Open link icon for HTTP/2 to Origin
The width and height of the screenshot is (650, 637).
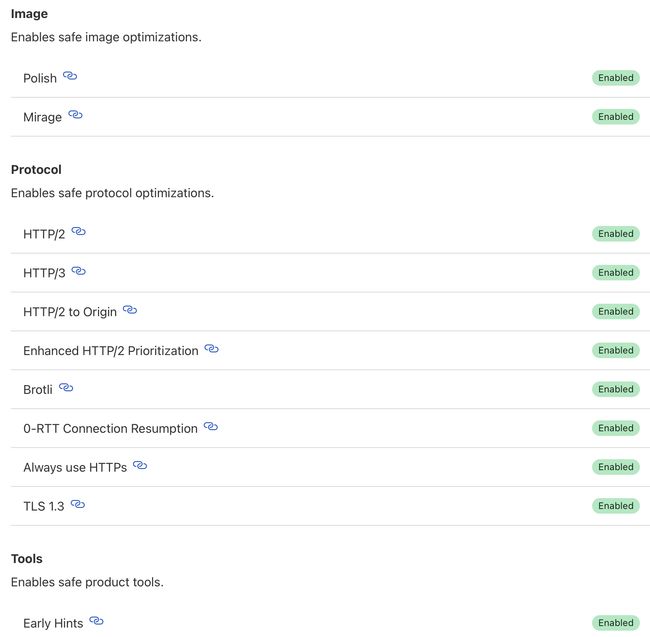click(x=130, y=310)
